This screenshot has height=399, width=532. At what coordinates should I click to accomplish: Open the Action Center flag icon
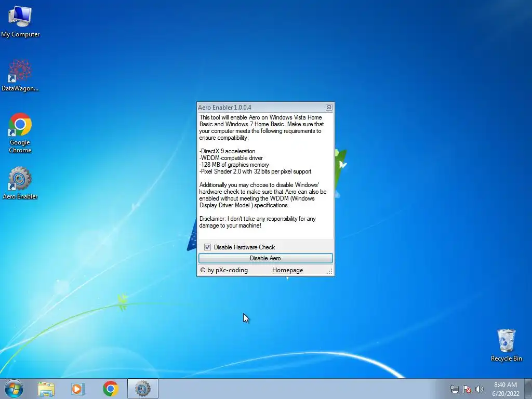pos(467,390)
